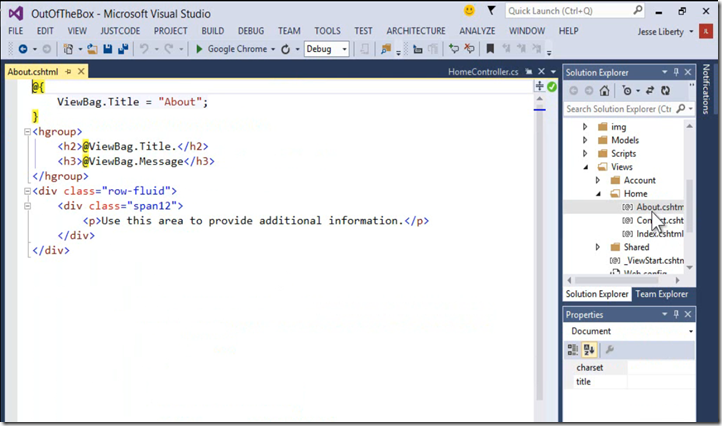Click the Find in Files toolbar icon
The width and height of the screenshot is (722, 426).
[x=386, y=49]
